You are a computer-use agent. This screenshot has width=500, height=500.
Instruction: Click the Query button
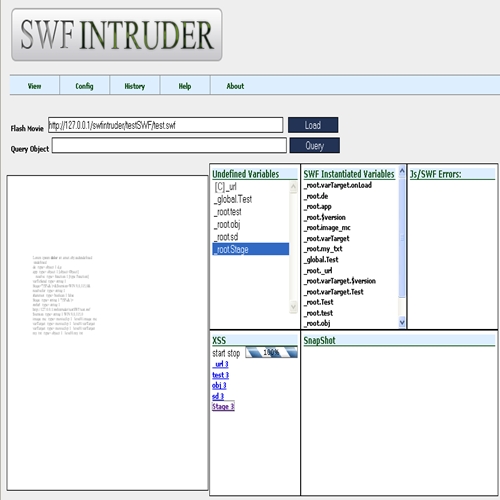(314, 145)
